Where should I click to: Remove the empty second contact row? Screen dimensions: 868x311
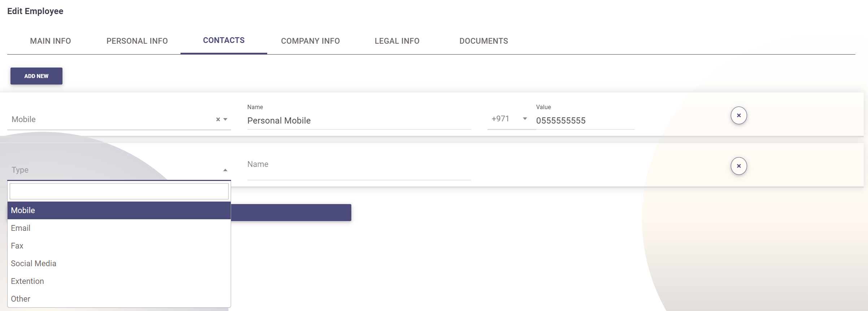tap(738, 166)
